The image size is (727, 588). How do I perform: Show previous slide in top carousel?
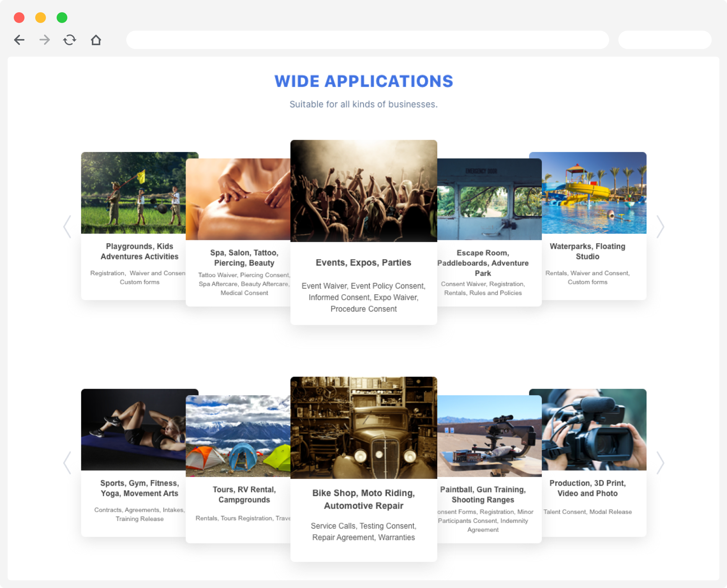67,227
